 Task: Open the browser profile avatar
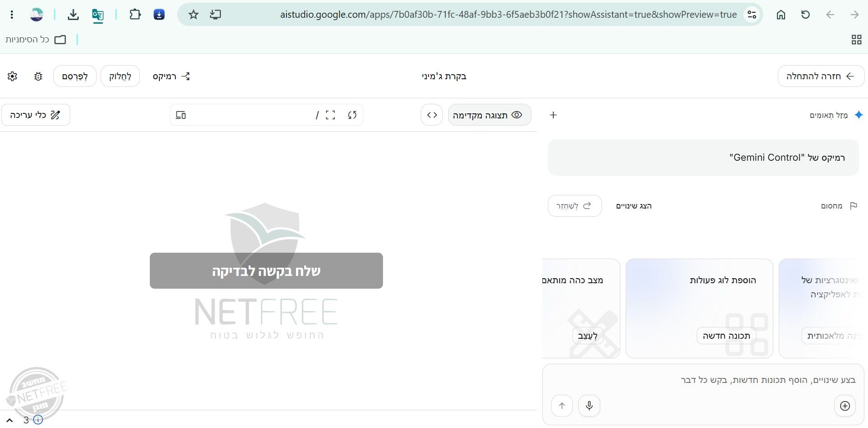36,15
